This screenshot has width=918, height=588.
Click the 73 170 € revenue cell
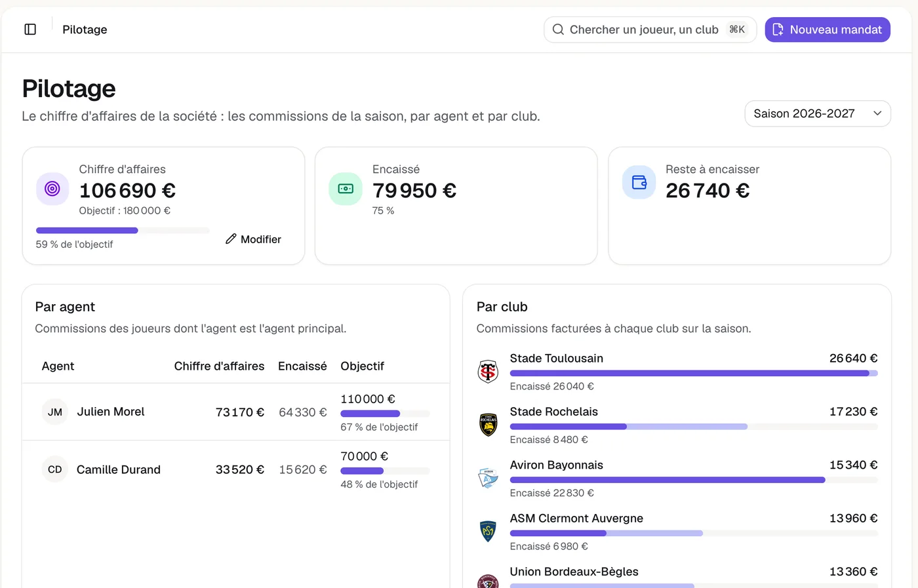(240, 412)
